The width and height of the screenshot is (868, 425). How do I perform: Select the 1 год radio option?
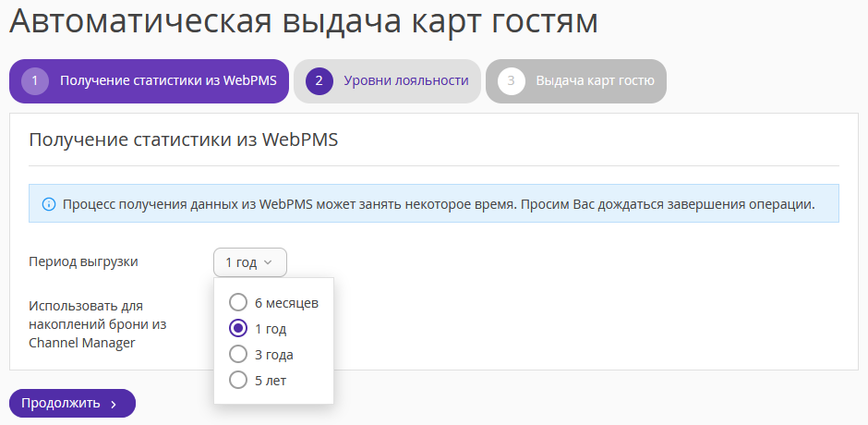pyautogui.click(x=258, y=329)
